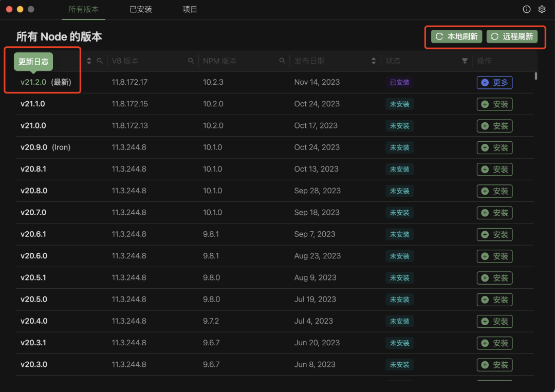Screen dimensions: 555x392
Task: Expand the 更多 dropdown for v21.2.0
Action: click(494, 82)
